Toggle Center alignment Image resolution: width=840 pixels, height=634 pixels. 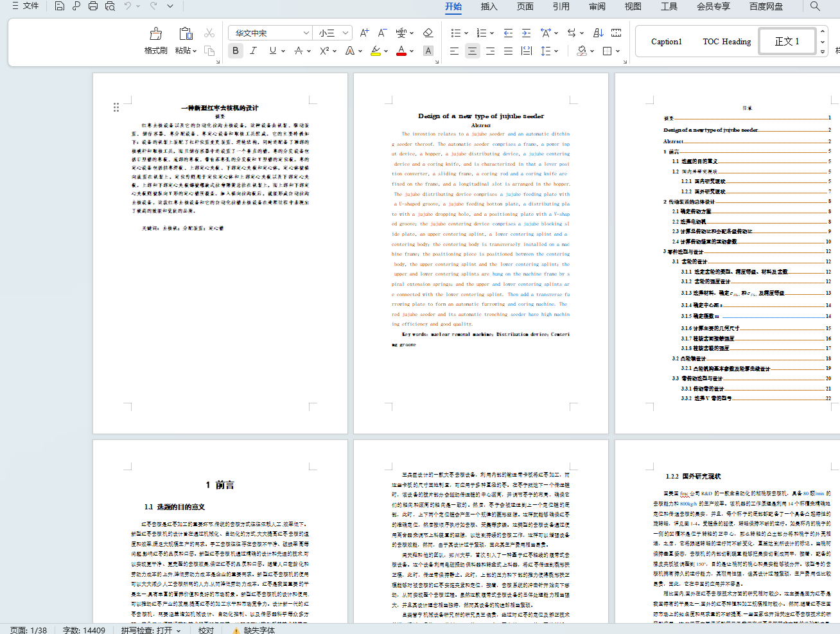[472, 51]
